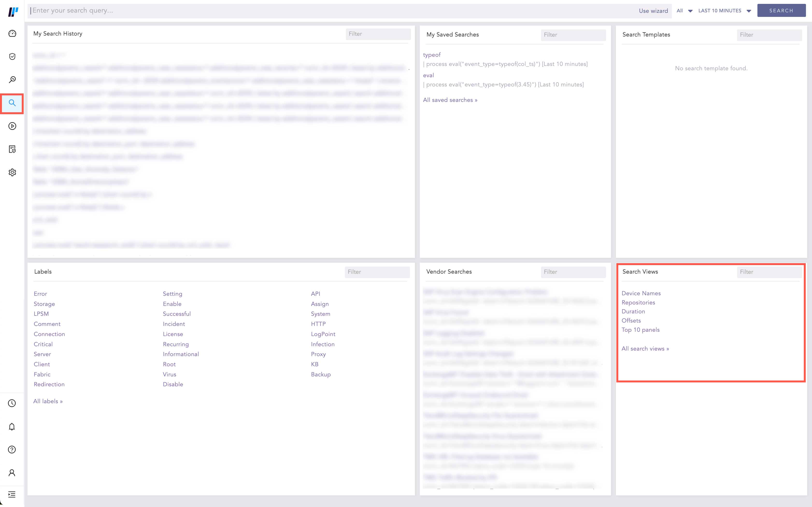Click the SEARCH button
812x507 pixels.
pos(782,10)
